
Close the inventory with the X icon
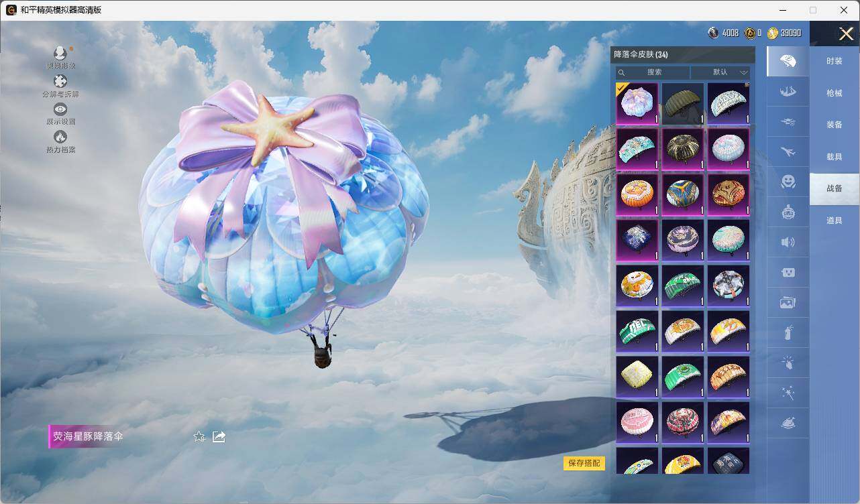(x=846, y=34)
